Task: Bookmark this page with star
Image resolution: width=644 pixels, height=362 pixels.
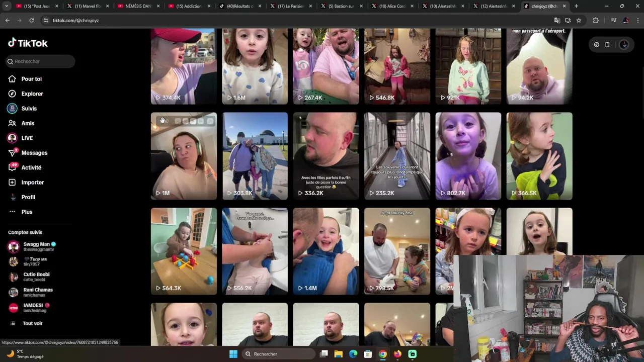Action: 579,20
